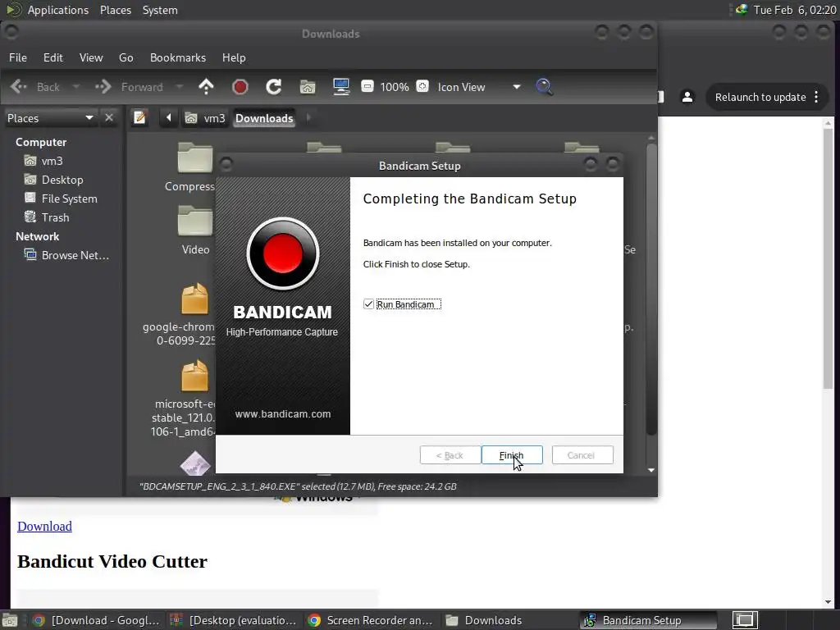This screenshot has width=840, height=630.
Task: Open the Bookmarks menu
Action: coord(178,57)
